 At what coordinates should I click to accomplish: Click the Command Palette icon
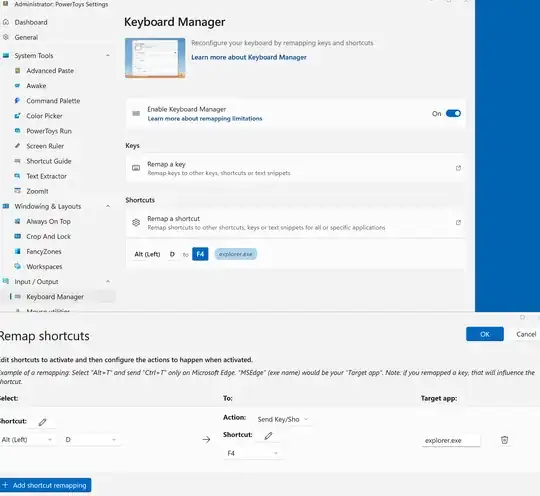tap(18, 101)
